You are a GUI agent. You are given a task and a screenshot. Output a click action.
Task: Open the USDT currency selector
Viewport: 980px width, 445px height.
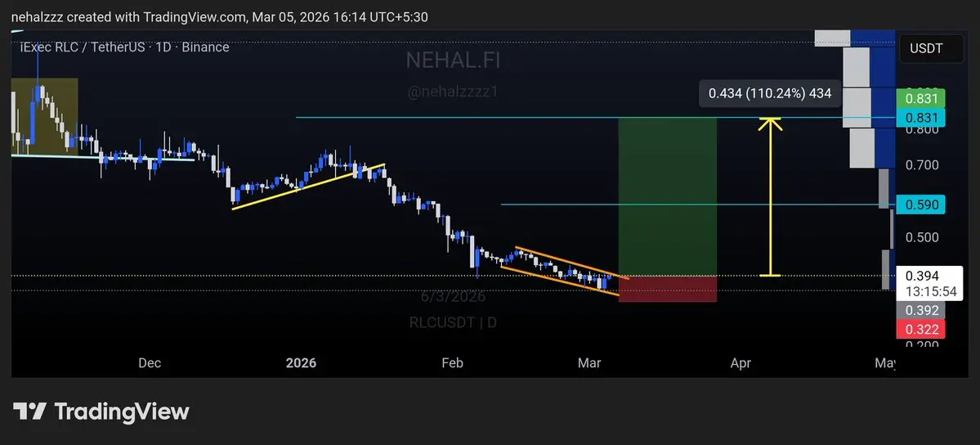(x=931, y=48)
